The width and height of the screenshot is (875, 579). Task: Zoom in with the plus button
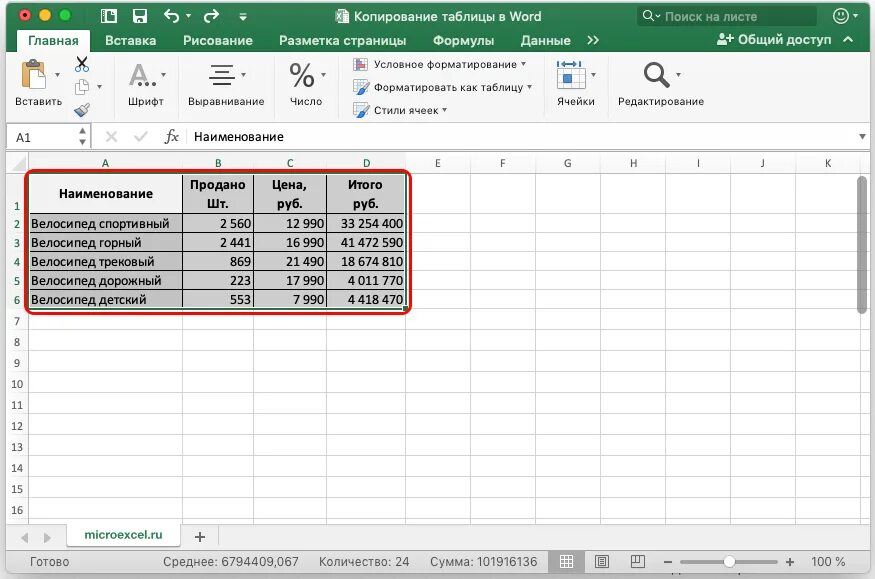[x=790, y=562]
